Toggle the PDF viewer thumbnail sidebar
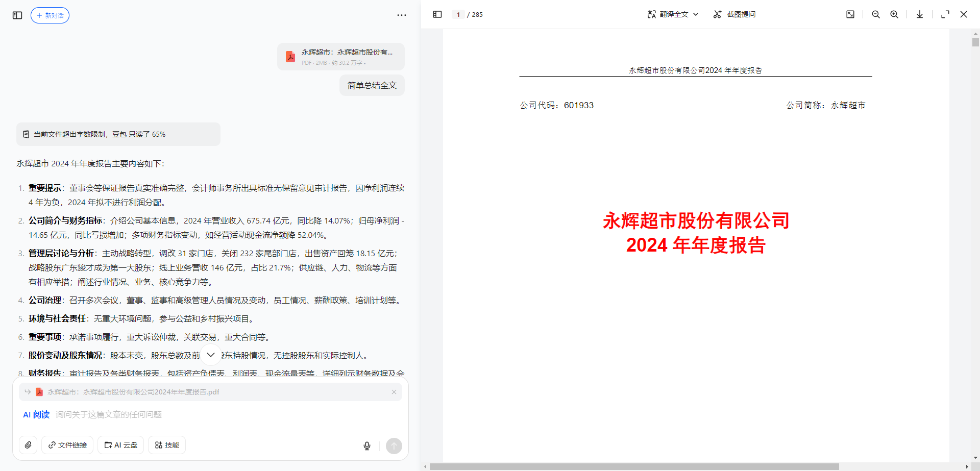 coord(437,14)
